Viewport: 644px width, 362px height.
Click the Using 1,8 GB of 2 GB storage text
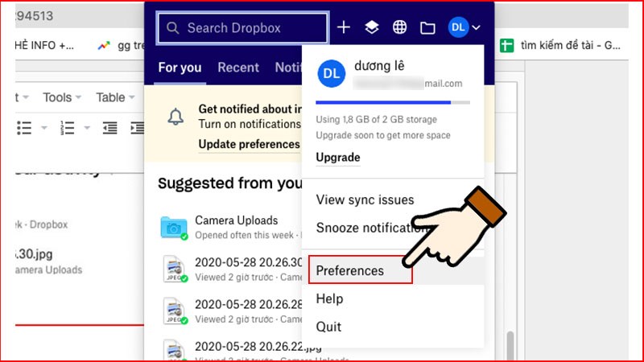(x=376, y=119)
